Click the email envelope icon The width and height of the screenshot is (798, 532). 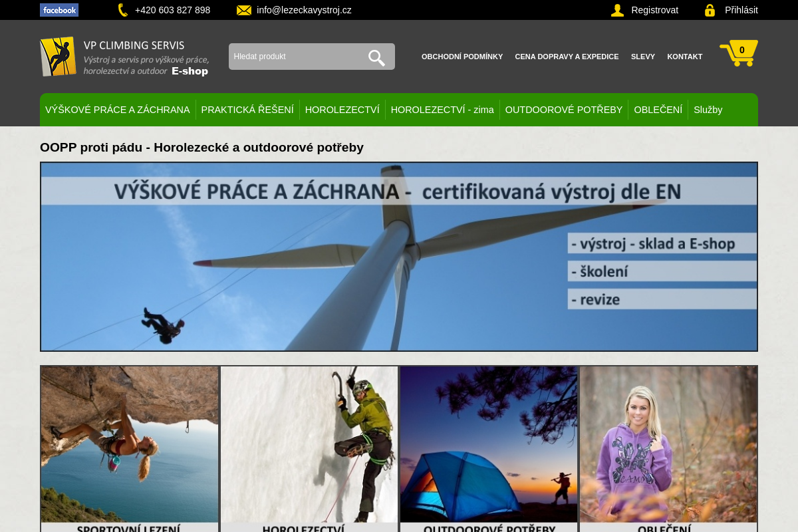click(x=244, y=10)
